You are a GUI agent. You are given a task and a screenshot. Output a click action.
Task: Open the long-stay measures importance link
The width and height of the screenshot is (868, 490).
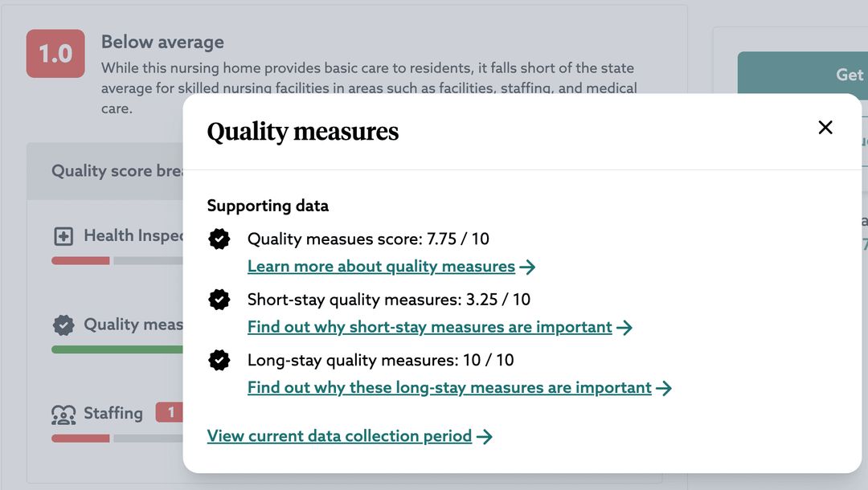(x=448, y=387)
